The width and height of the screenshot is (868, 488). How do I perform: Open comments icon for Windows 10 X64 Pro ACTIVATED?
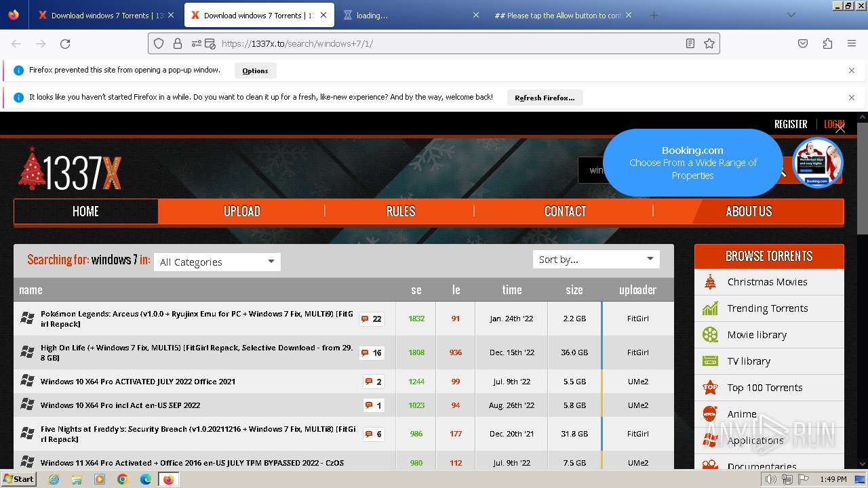[374, 382]
